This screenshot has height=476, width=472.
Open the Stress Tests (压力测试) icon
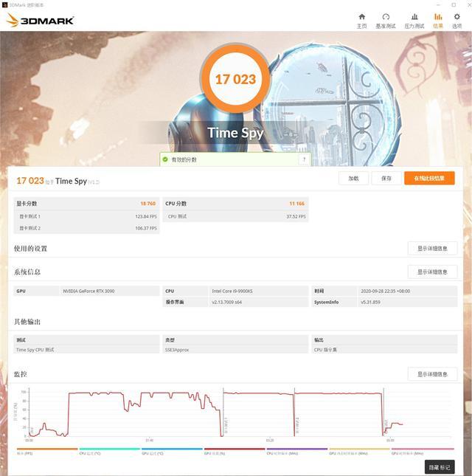point(414,17)
